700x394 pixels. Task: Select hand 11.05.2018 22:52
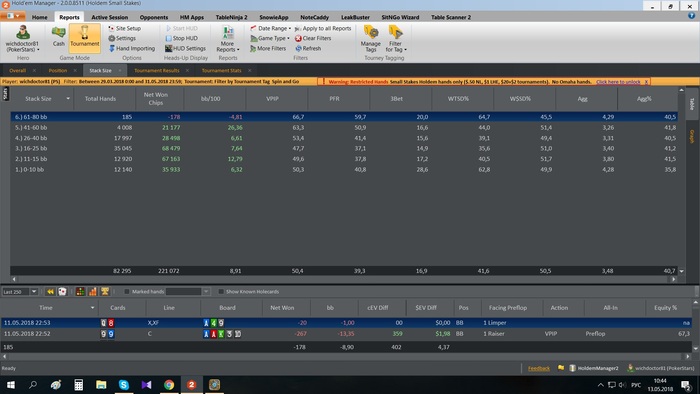click(346, 334)
